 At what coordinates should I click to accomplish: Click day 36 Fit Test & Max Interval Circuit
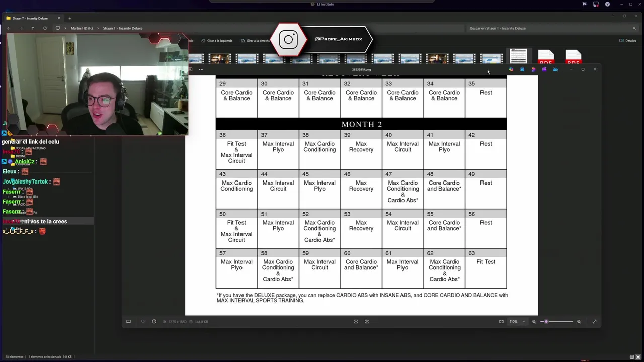pos(236,150)
